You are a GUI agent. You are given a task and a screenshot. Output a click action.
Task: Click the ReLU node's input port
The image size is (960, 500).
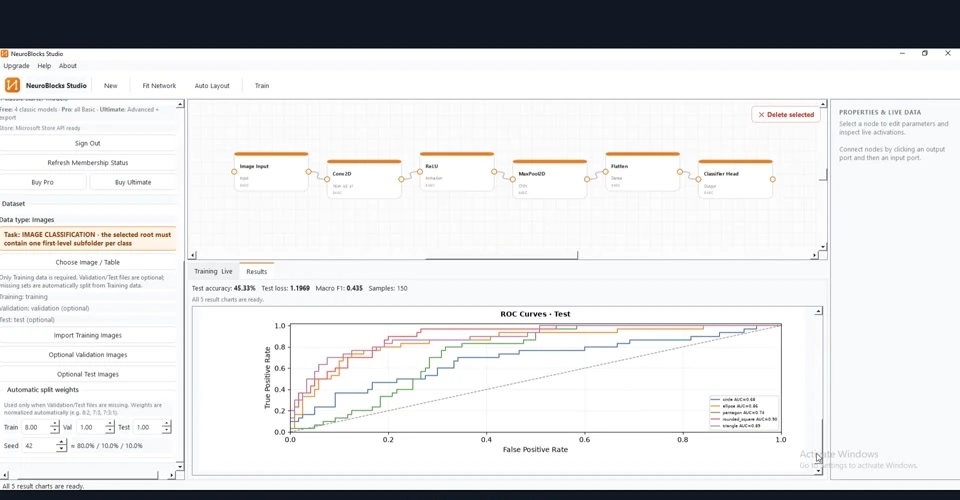(x=419, y=172)
